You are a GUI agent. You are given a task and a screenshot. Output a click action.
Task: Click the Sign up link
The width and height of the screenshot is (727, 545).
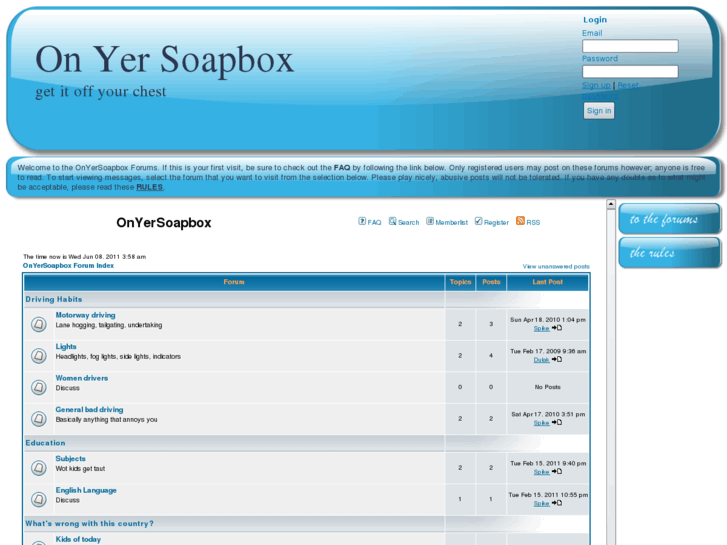click(x=596, y=85)
